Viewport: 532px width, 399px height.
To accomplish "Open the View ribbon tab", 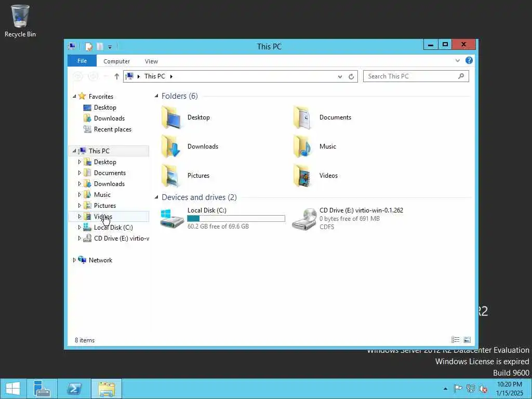I will click(x=151, y=61).
